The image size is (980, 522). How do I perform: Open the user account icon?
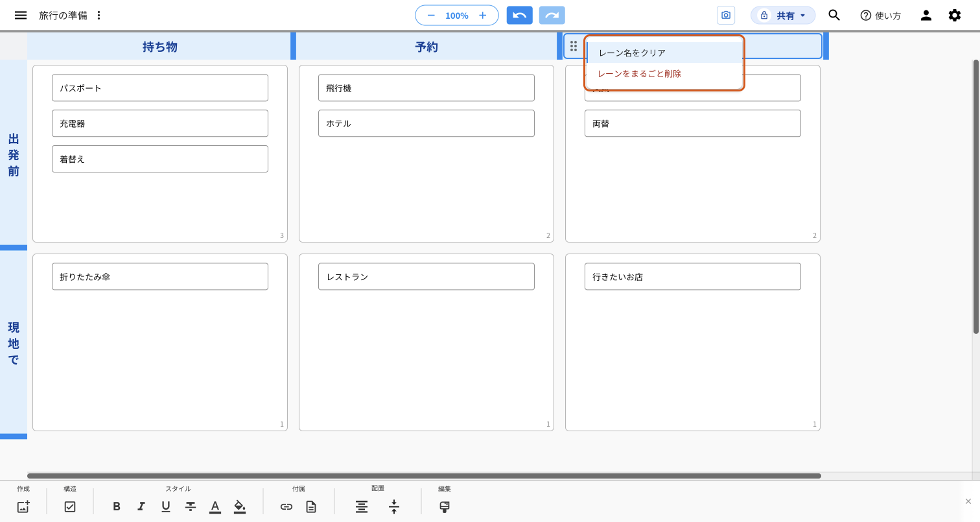click(926, 15)
